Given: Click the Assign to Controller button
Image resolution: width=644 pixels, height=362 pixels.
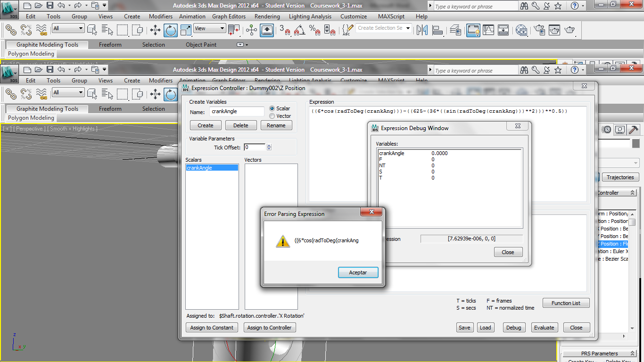Looking at the screenshot, I should pyautogui.click(x=269, y=328).
